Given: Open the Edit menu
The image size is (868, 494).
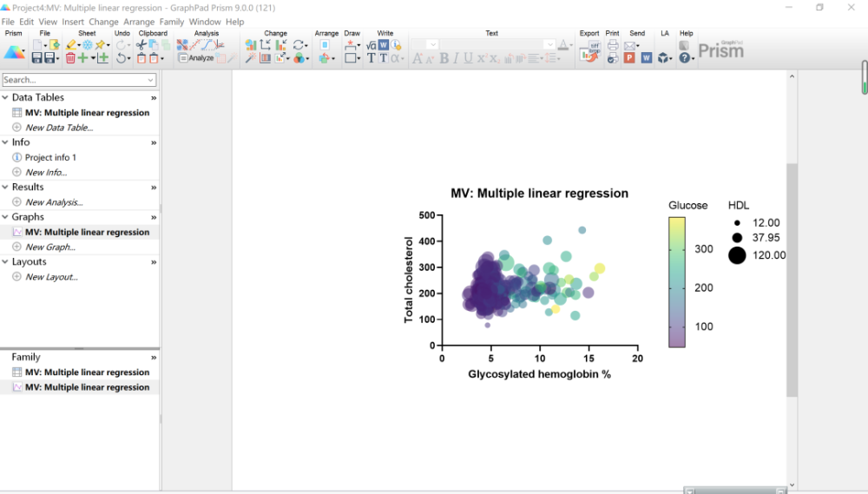Looking at the screenshot, I should click(27, 22).
